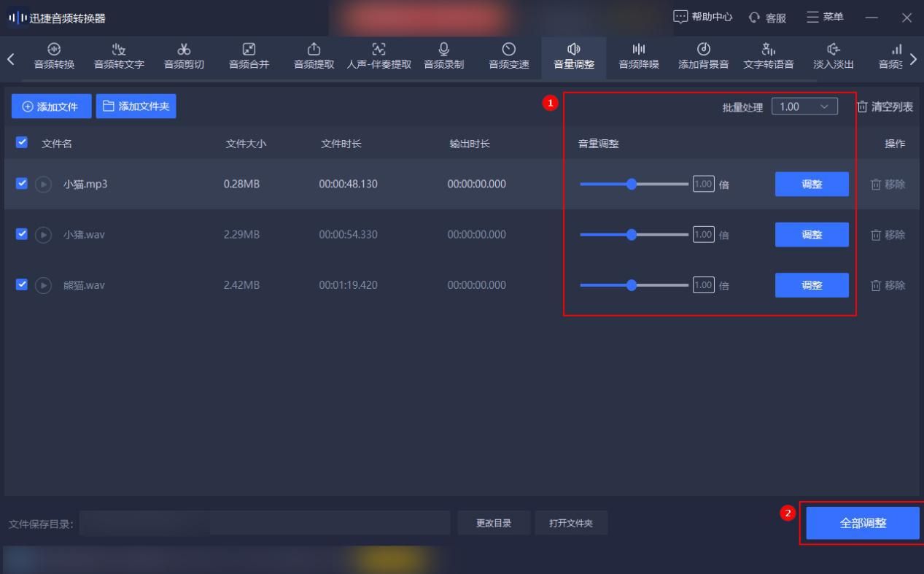Open the 音频合并 merge tool
Viewport: 924px width, 574px height.
(x=248, y=58)
